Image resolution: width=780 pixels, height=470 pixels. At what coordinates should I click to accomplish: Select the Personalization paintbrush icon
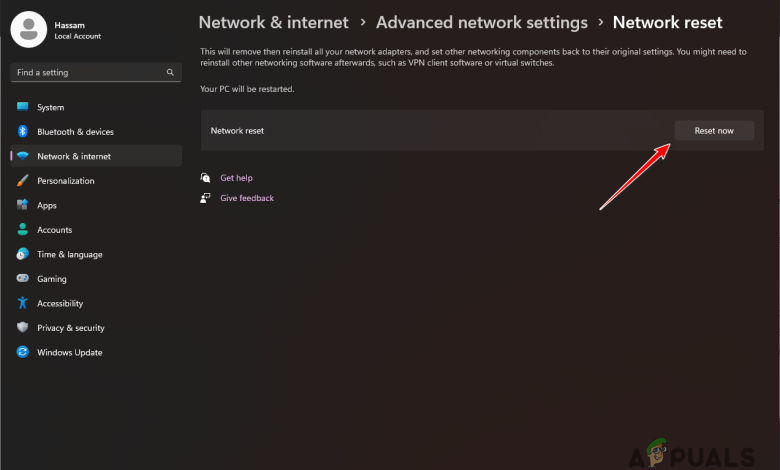click(22, 181)
